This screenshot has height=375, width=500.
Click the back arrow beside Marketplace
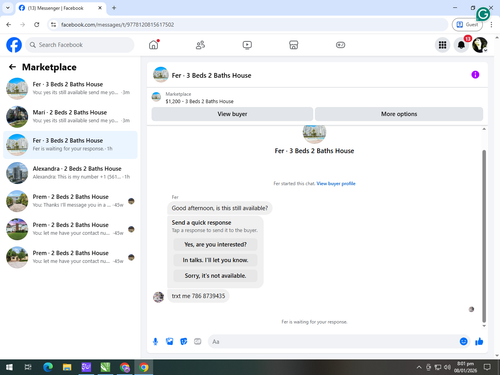12,67
